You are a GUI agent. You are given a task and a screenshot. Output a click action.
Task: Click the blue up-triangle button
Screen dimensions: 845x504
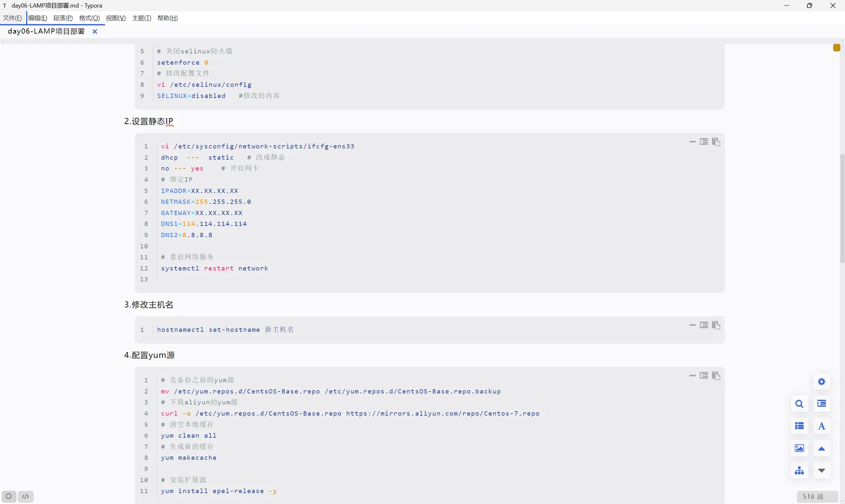(822, 448)
